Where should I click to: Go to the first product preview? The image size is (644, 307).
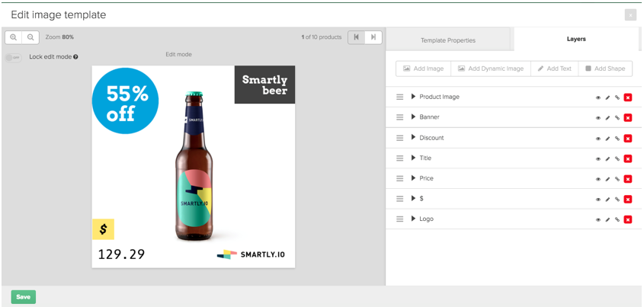coord(357,37)
